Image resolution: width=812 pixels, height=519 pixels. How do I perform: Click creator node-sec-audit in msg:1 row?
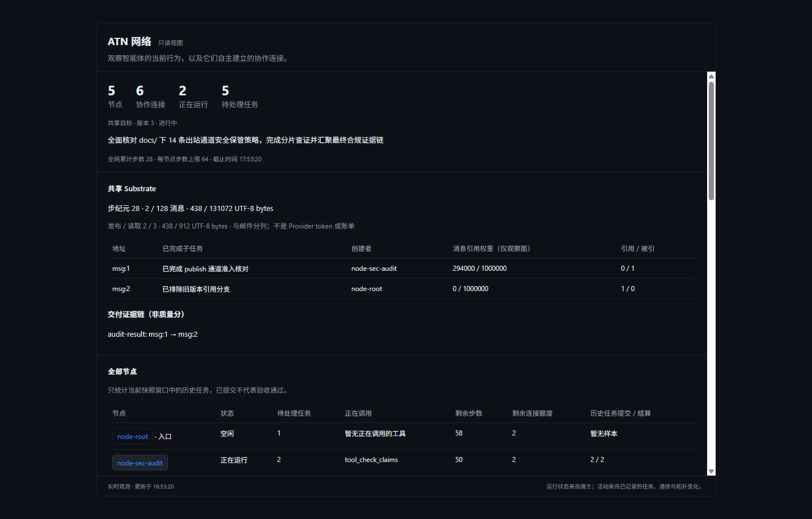coord(374,269)
